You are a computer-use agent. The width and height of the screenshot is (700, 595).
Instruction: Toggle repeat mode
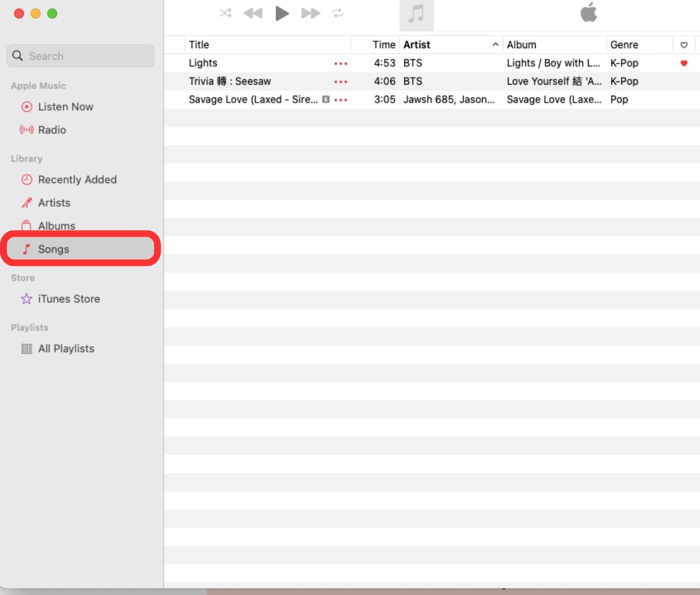pyautogui.click(x=338, y=13)
